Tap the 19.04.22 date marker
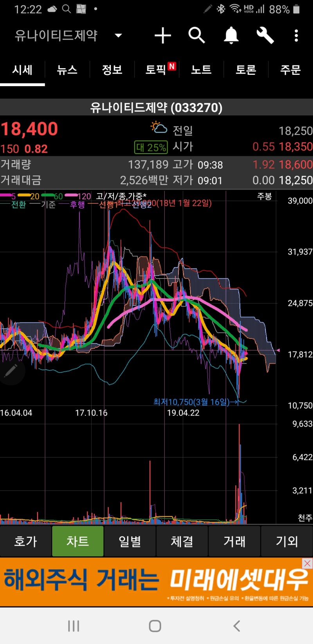 pos(183,413)
